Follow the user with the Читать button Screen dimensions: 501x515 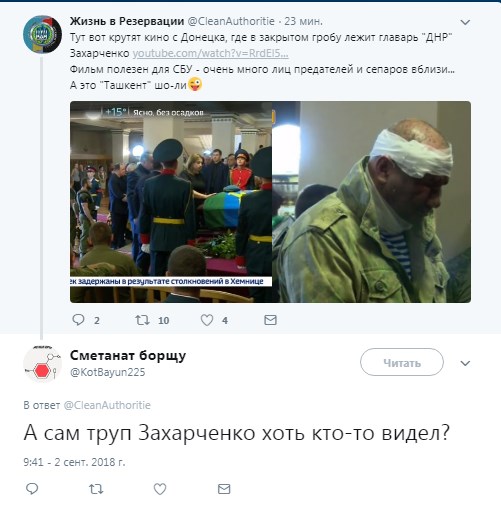pos(402,362)
